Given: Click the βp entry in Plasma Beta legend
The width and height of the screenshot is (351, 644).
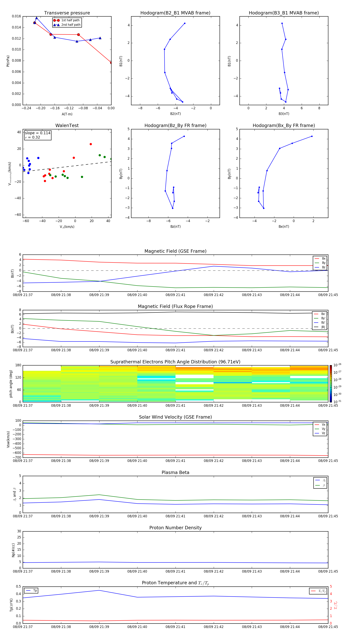Looking at the screenshot, I should point(321,480).
